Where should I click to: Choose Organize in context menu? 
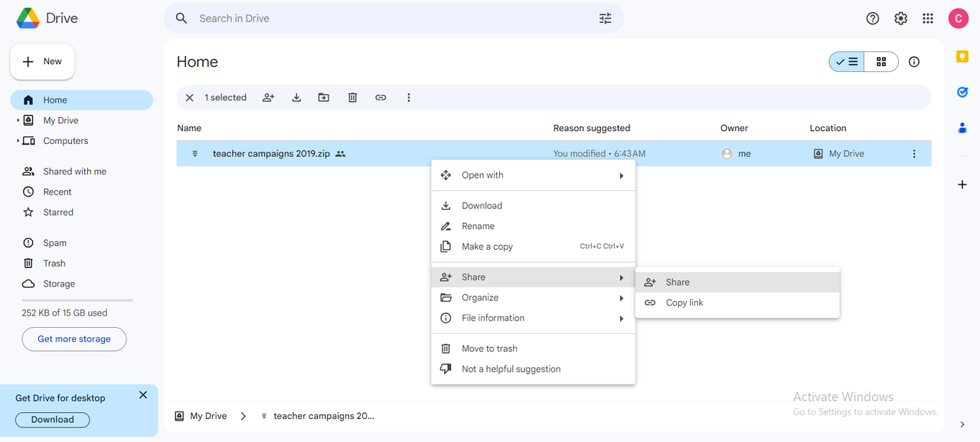pyautogui.click(x=534, y=298)
